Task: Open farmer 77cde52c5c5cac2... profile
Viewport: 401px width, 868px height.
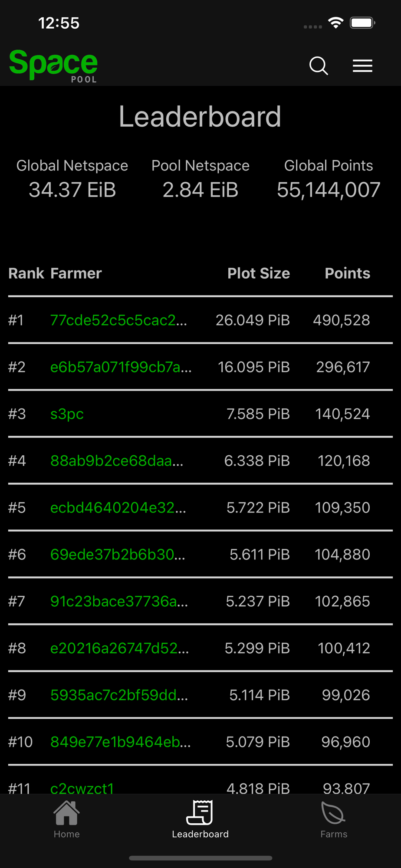Action: 118,320
